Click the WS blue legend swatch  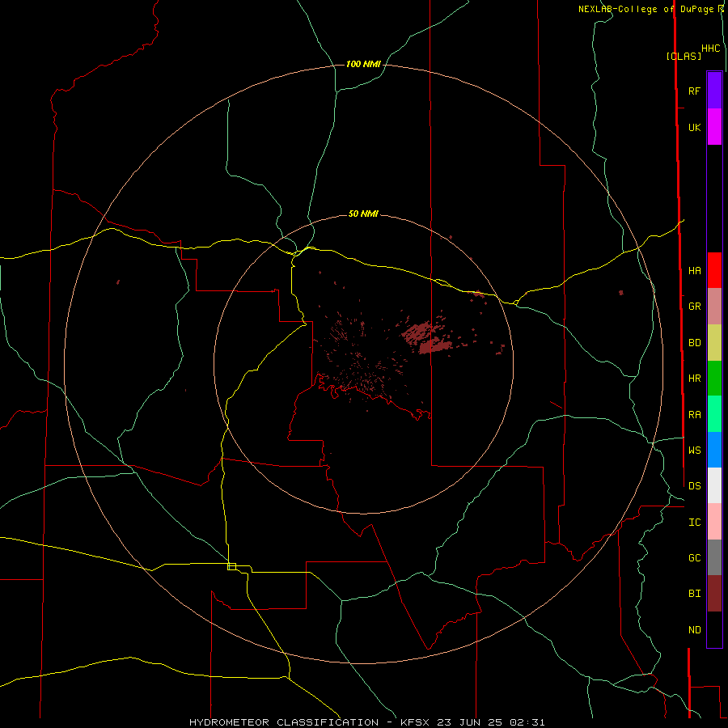[714, 450]
